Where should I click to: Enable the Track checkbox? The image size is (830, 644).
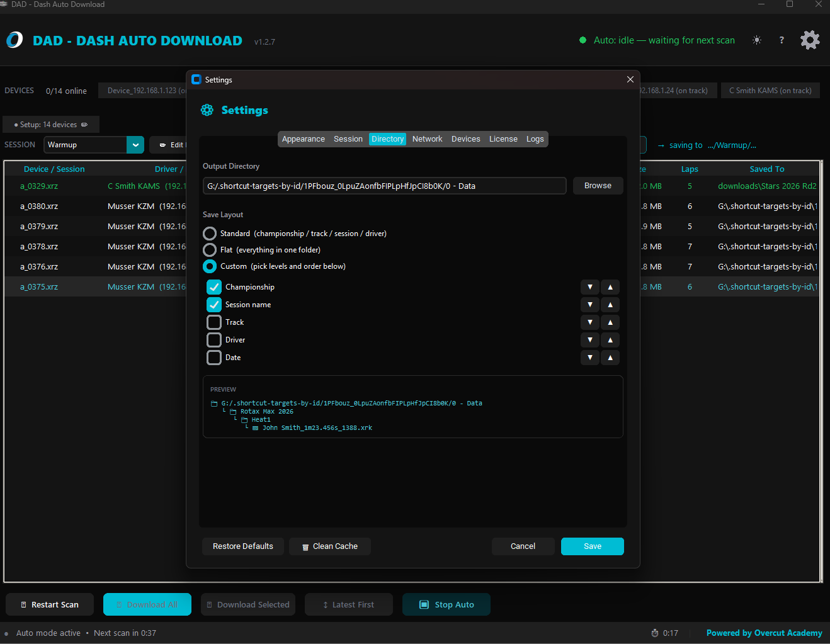(214, 322)
